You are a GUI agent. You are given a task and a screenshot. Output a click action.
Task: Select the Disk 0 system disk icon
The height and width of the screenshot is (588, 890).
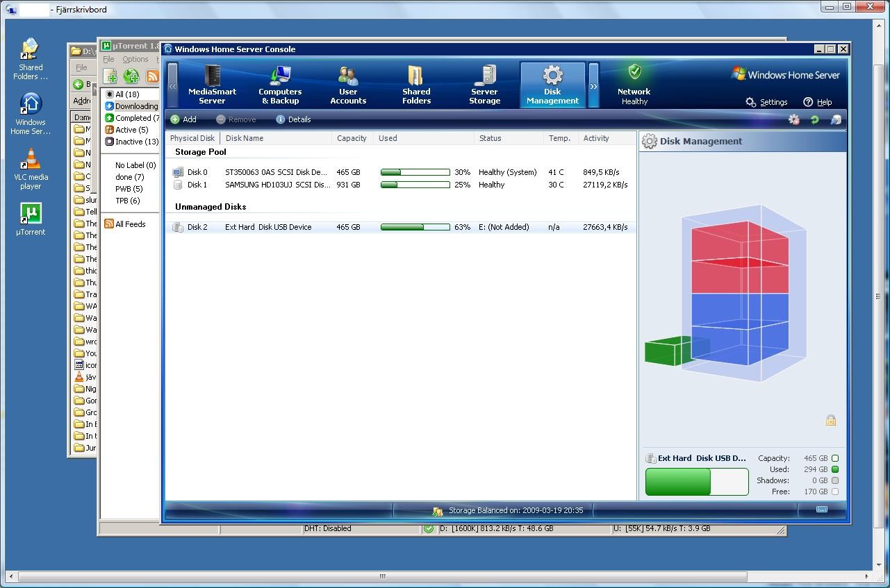click(178, 172)
